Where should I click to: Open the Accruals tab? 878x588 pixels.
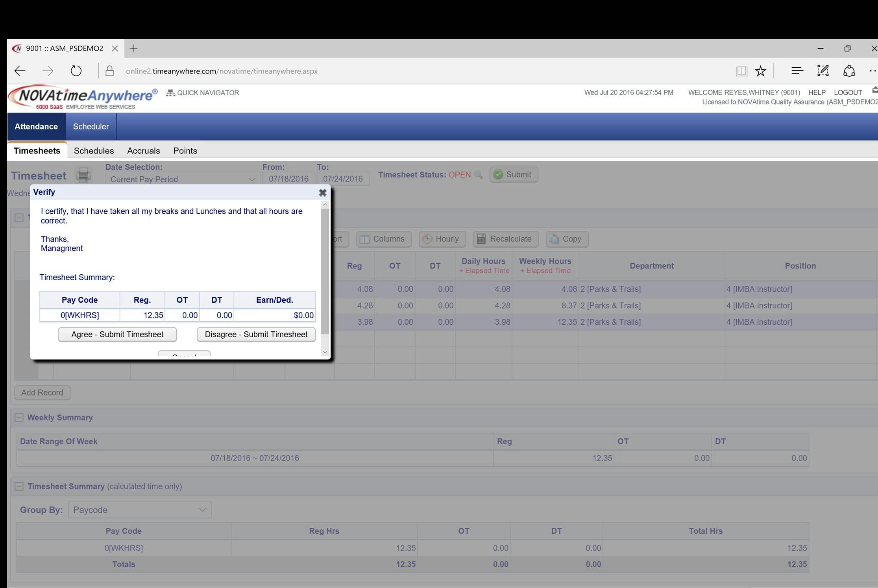143,150
